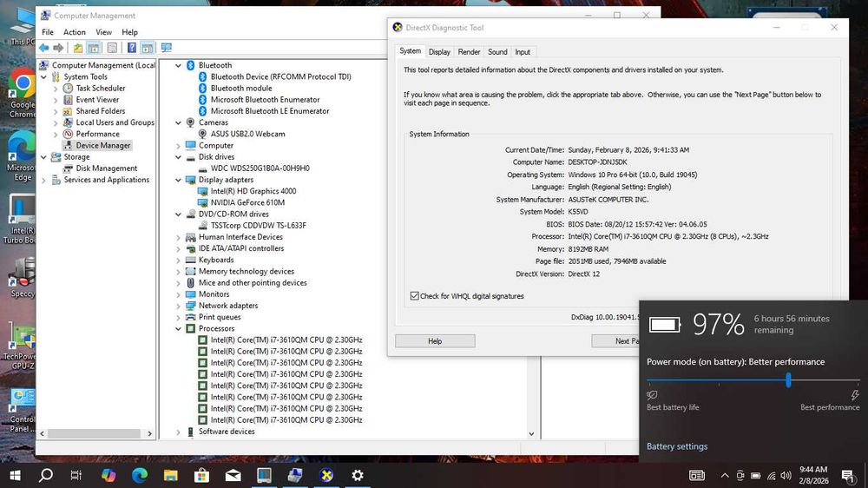Select Event Viewer in the left tree
Image resolution: width=868 pixels, height=488 pixels.
pos(97,100)
